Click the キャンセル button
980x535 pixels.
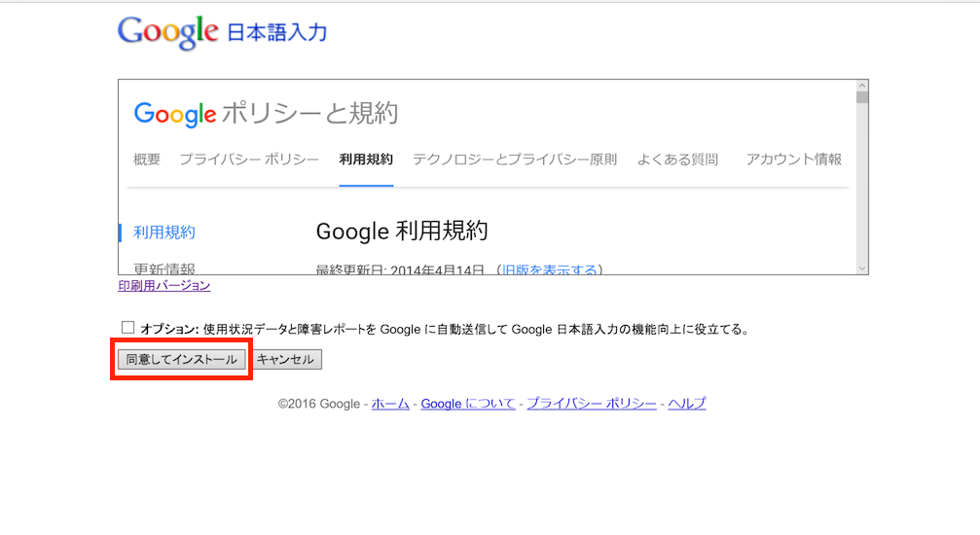click(x=285, y=359)
